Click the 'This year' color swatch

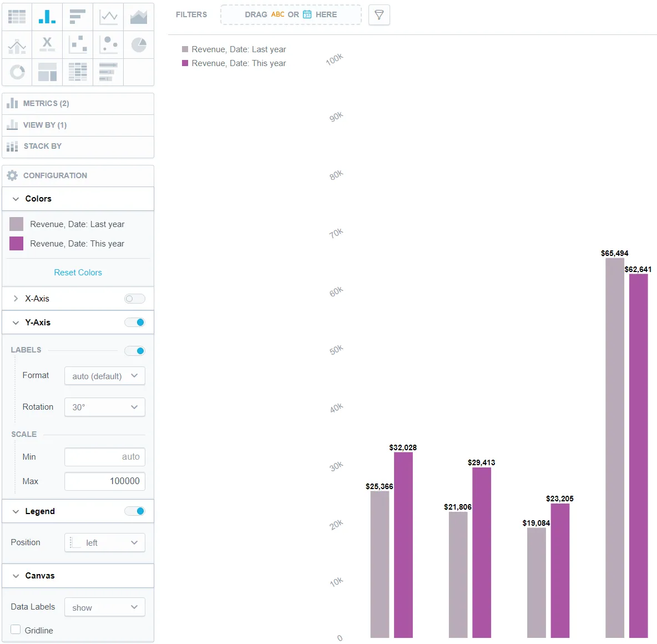click(17, 244)
